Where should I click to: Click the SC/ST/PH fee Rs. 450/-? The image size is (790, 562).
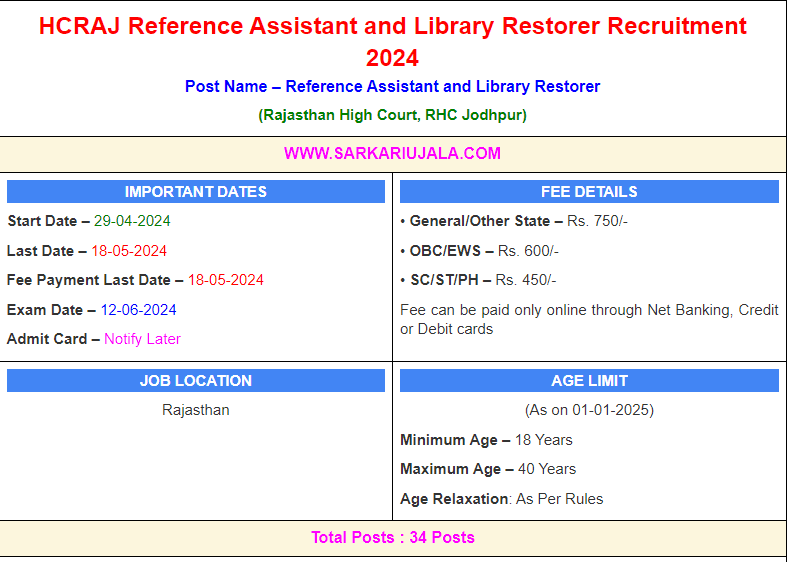[526, 280]
